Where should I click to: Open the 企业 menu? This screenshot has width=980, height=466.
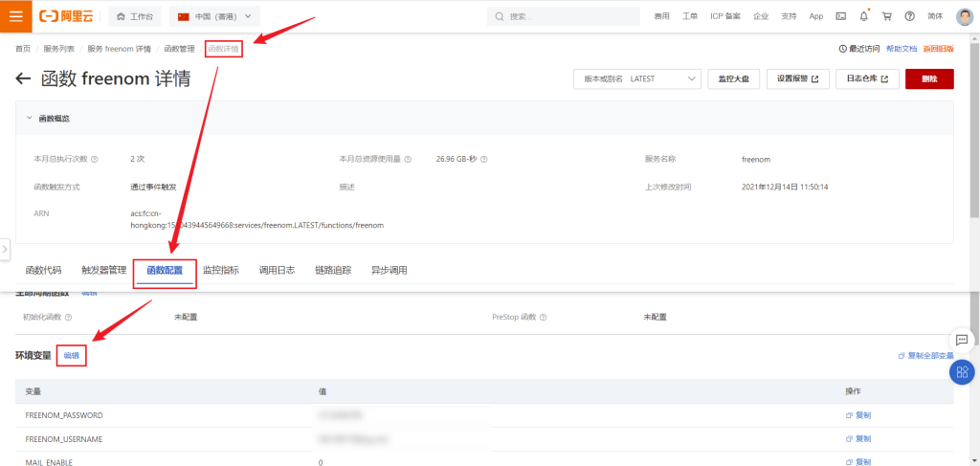pyautogui.click(x=761, y=16)
